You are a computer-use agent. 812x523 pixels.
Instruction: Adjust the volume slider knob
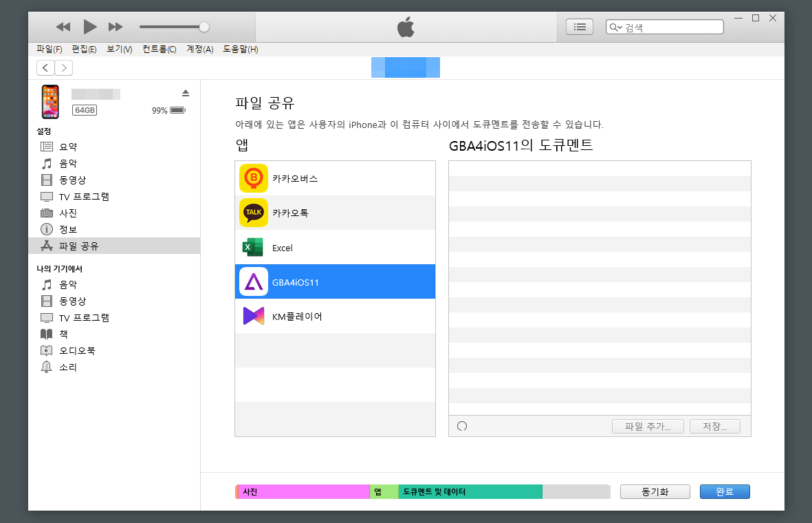point(204,27)
